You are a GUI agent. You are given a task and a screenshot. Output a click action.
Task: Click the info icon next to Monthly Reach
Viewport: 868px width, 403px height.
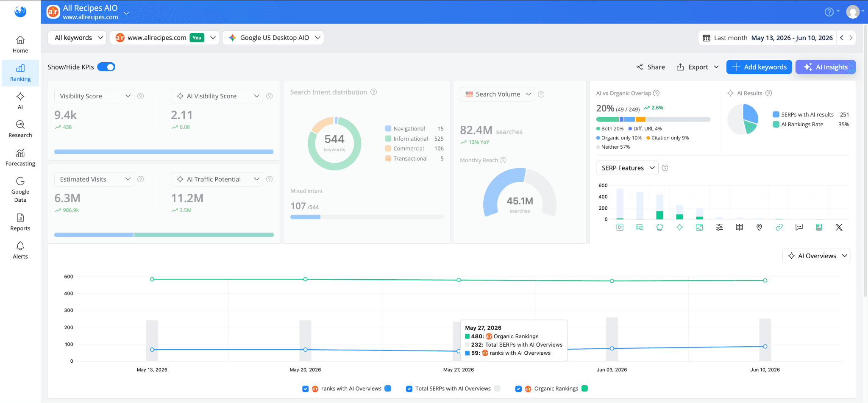(503, 160)
